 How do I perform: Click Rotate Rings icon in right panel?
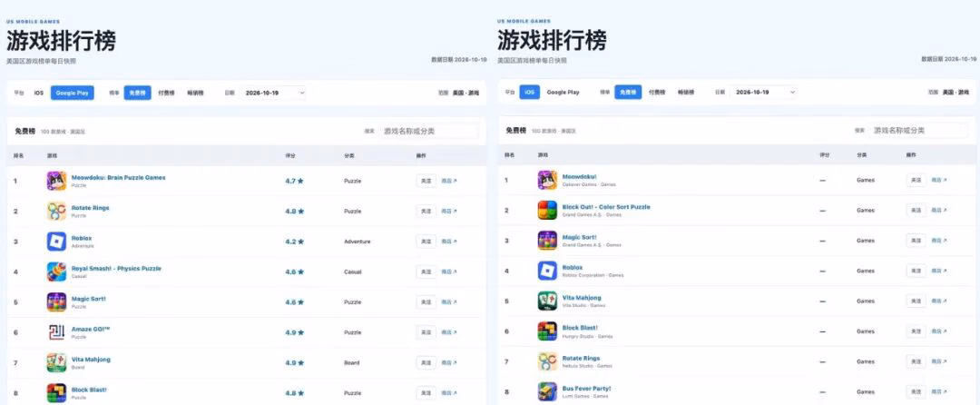pos(547,361)
